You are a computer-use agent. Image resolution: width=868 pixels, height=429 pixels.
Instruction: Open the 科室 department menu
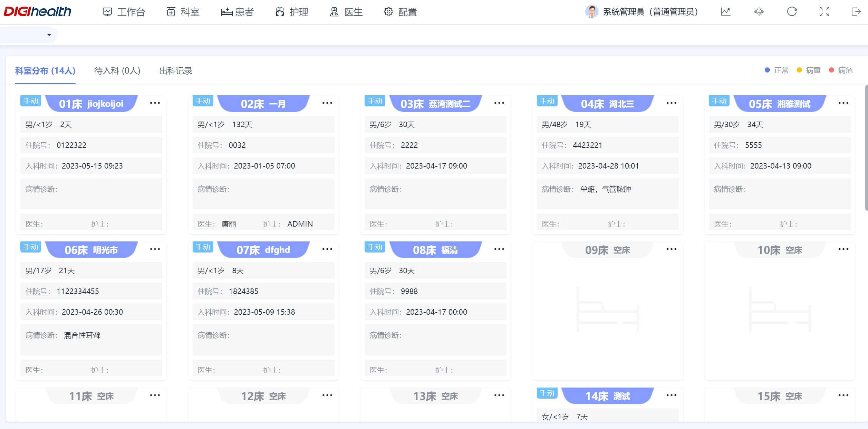183,12
